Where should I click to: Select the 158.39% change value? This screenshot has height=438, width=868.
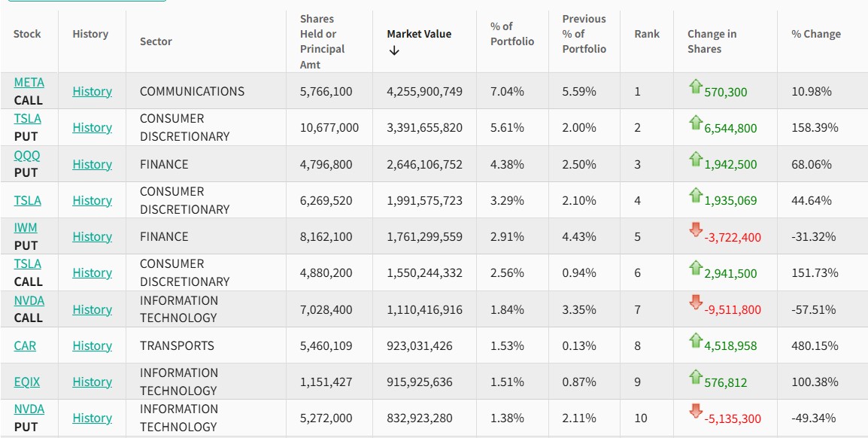coord(815,127)
